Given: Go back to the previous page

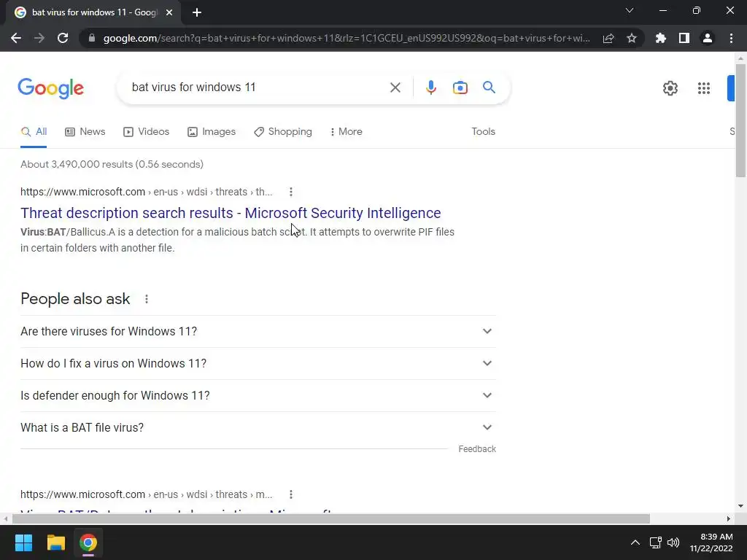Looking at the screenshot, I should tap(16, 38).
